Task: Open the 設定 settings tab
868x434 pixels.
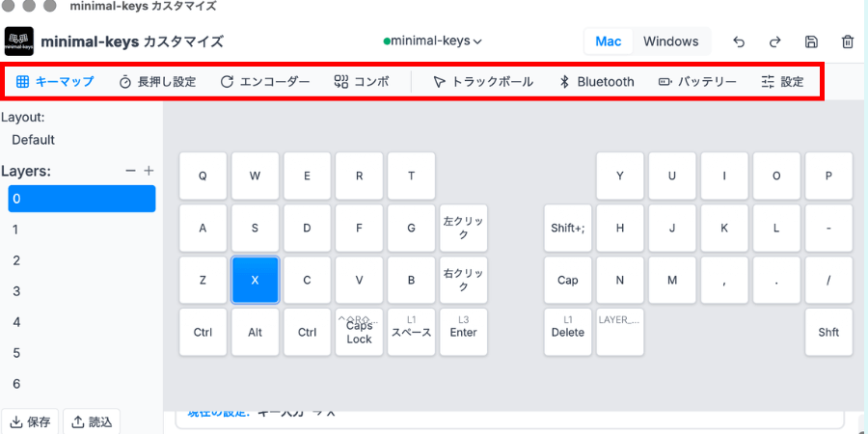Action: 783,82
